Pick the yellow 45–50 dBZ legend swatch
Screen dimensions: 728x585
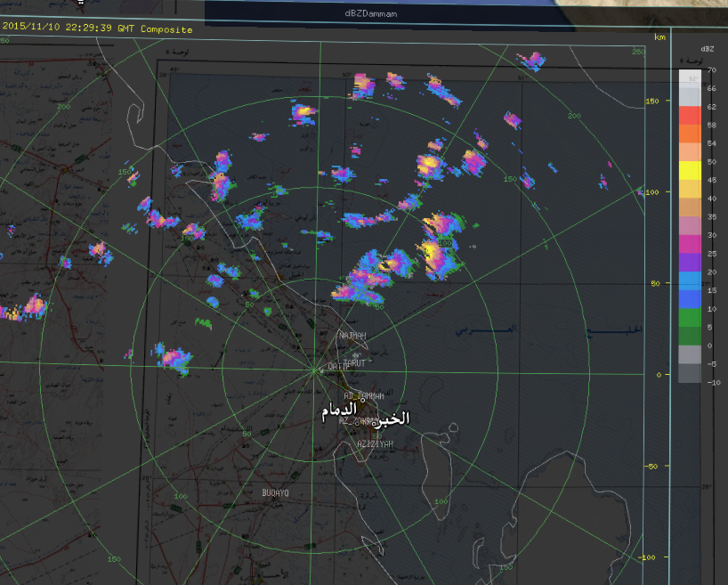click(x=690, y=171)
